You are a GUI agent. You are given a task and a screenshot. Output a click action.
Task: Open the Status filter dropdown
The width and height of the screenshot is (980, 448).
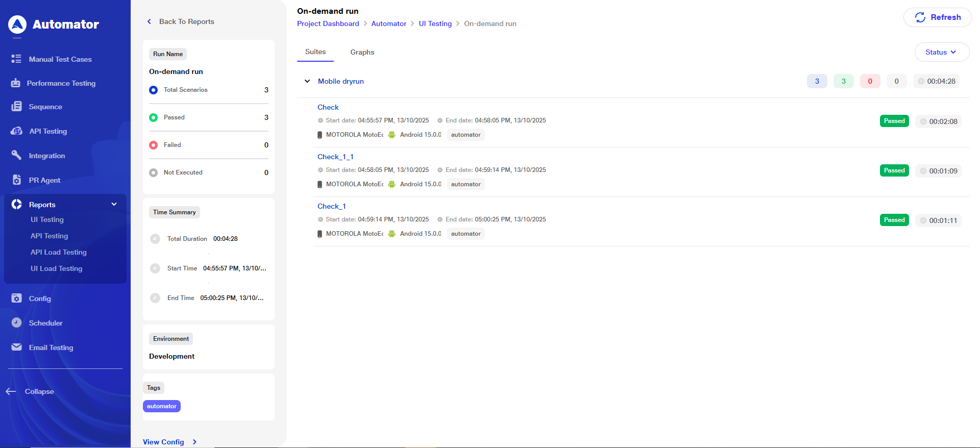(x=941, y=52)
